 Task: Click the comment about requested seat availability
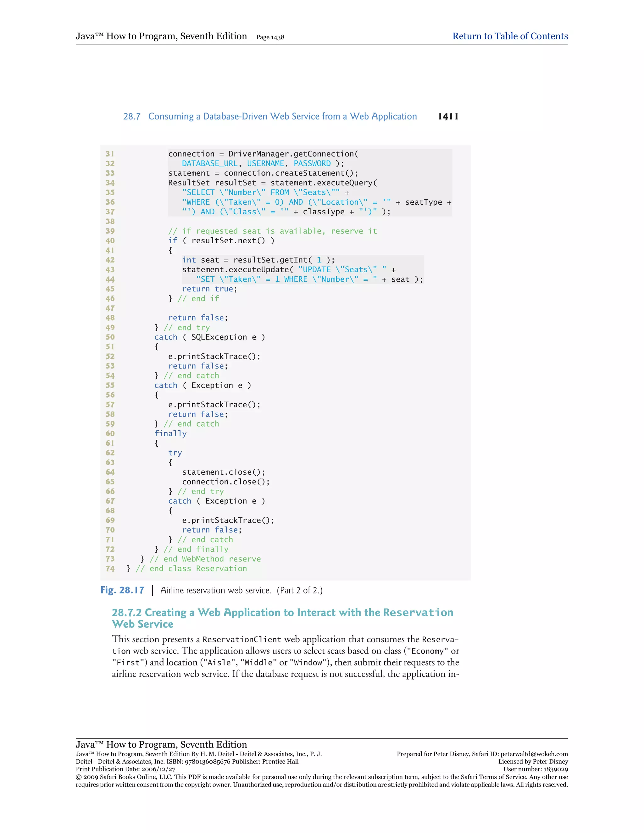click(x=272, y=231)
